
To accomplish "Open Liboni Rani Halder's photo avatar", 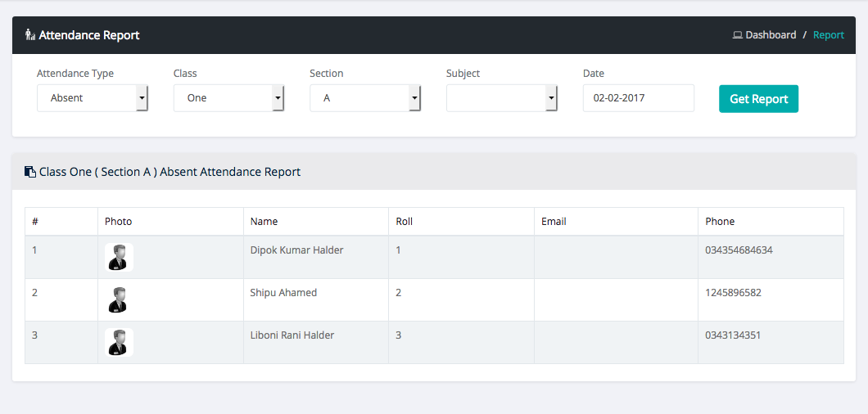I will [119, 342].
